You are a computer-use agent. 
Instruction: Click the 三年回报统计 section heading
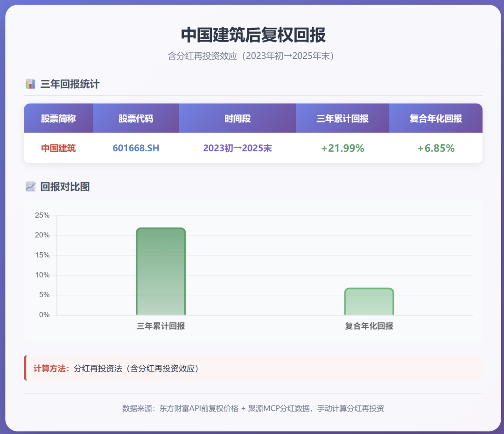click(70, 84)
